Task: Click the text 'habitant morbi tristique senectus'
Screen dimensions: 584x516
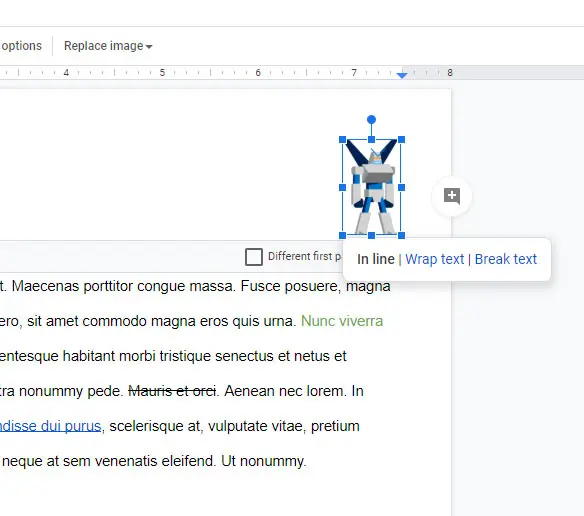Action: pos(168,356)
